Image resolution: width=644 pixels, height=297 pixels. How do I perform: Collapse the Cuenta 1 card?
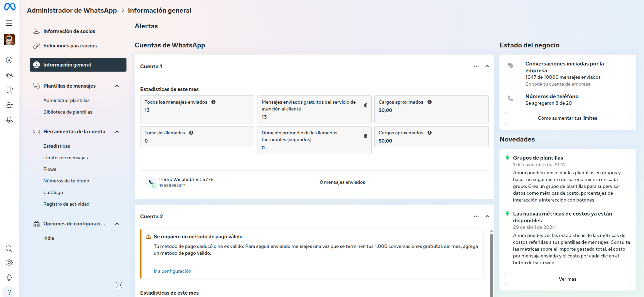click(487, 66)
